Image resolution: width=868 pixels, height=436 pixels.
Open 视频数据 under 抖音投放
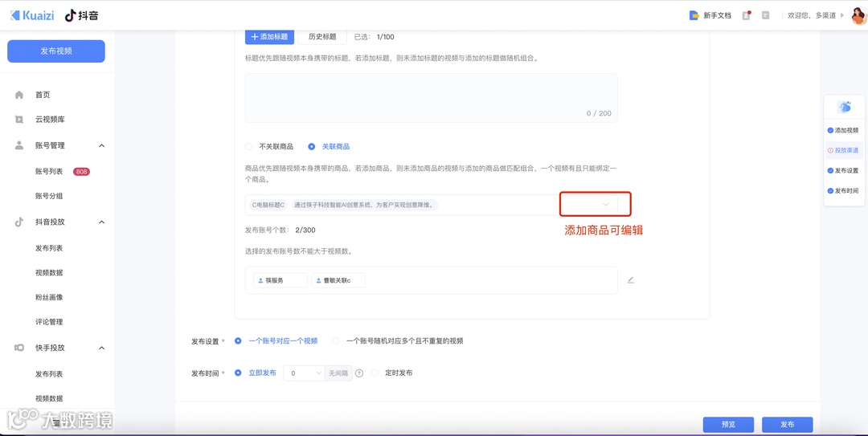click(x=49, y=273)
